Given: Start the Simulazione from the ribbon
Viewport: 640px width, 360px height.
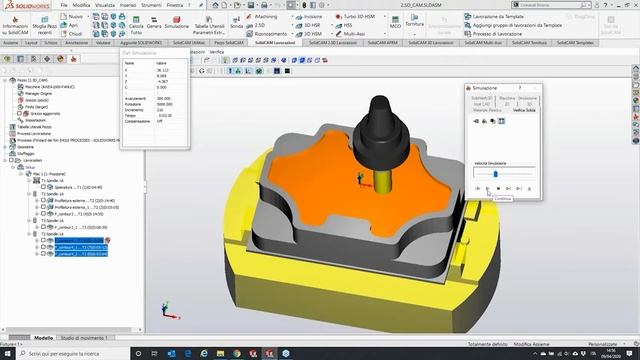Looking at the screenshot, I should (177, 22).
